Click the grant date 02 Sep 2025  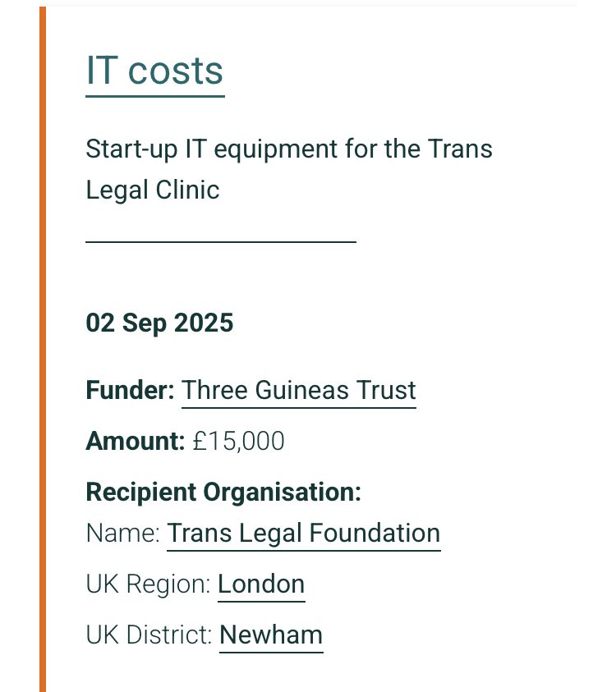pyautogui.click(x=159, y=323)
